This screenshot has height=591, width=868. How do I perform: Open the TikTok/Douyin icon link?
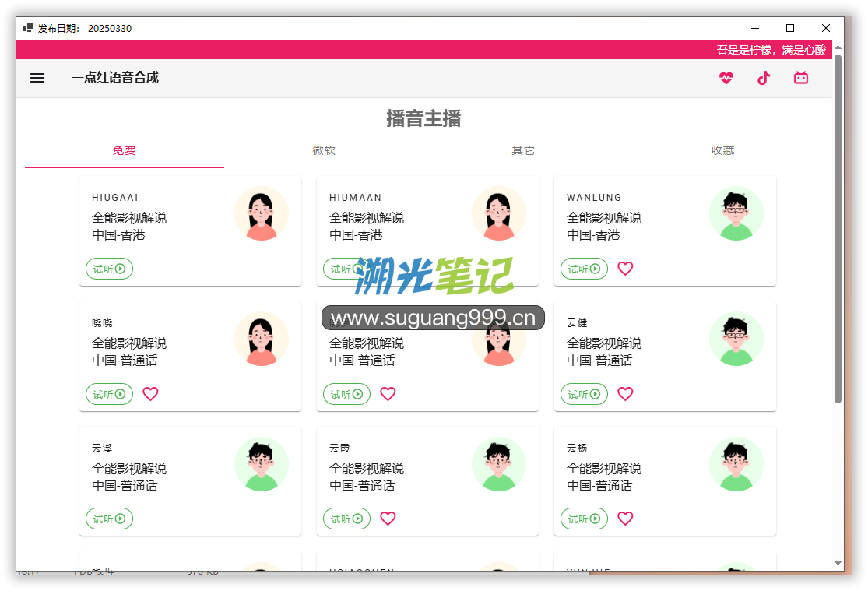pyautogui.click(x=764, y=78)
